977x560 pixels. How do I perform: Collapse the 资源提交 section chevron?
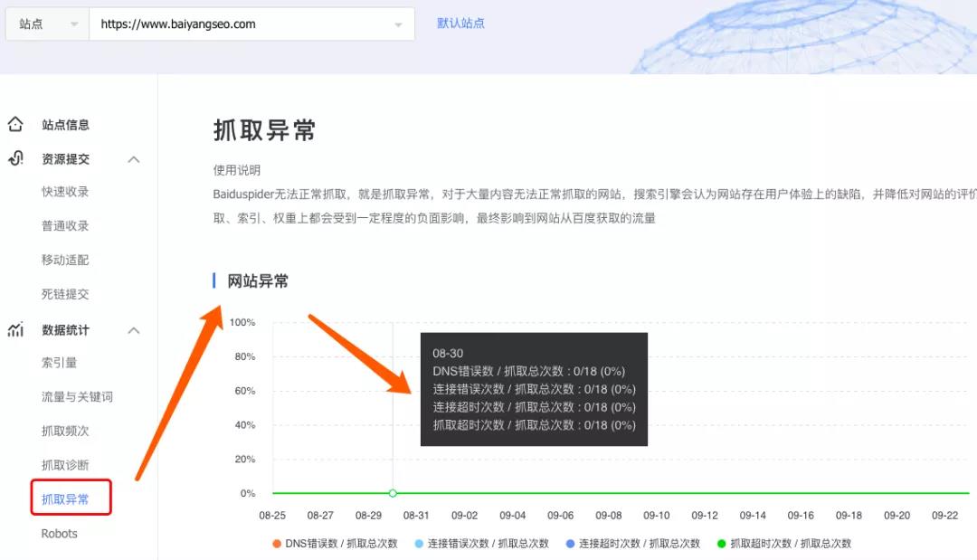(x=134, y=159)
